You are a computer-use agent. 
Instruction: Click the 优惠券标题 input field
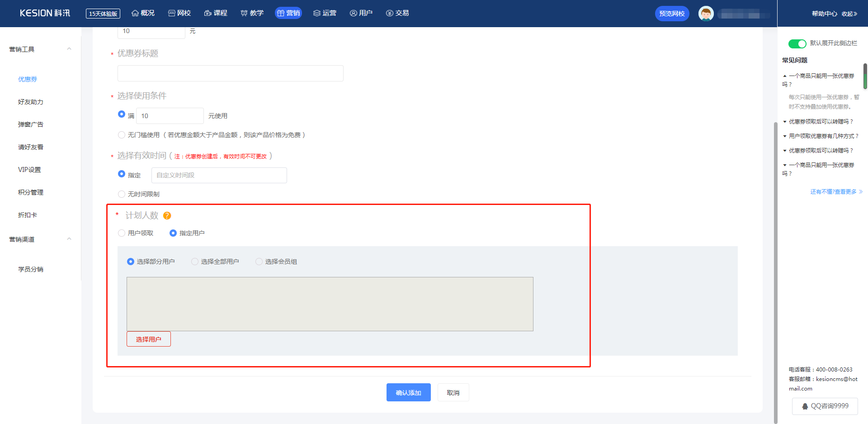tap(230, 73)
